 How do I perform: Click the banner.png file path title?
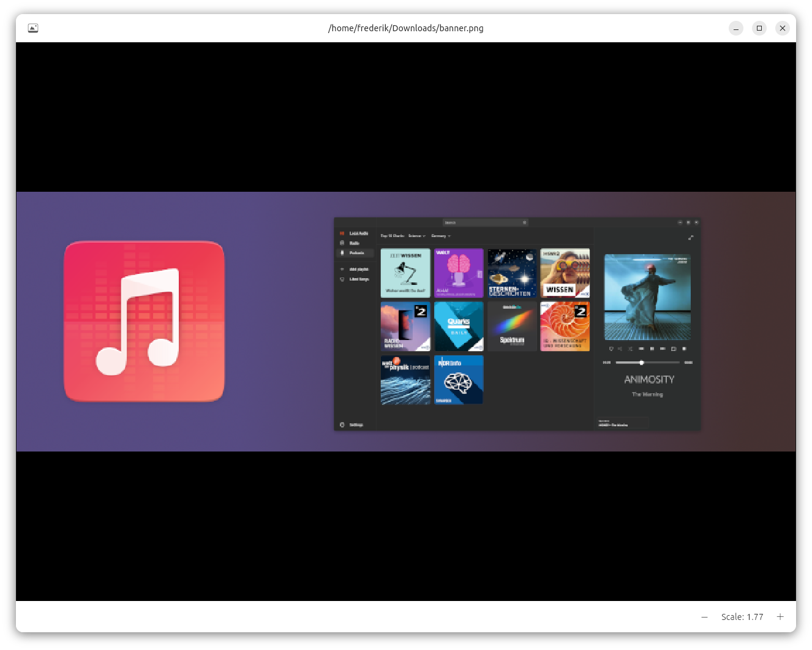click(x=405, y=28)
